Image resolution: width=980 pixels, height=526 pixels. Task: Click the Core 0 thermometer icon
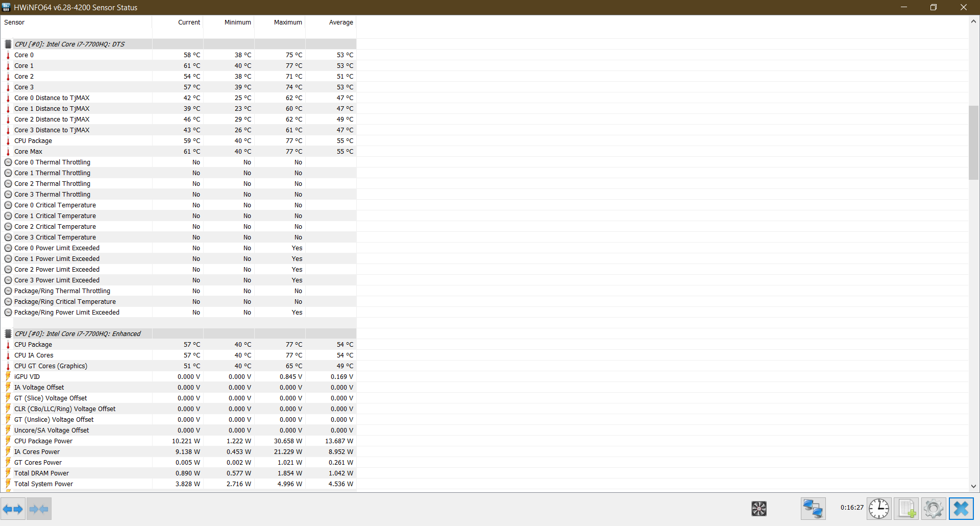(8, 55)
